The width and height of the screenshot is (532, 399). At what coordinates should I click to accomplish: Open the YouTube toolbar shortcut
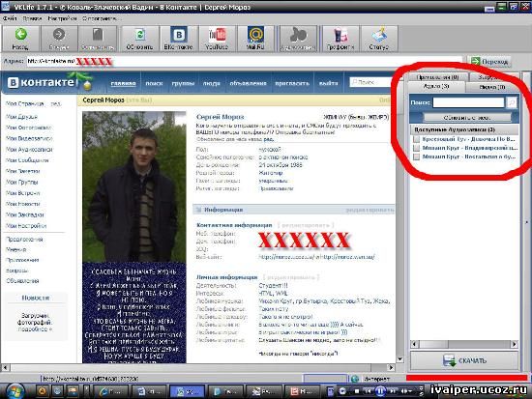click(x=217, y=39)
